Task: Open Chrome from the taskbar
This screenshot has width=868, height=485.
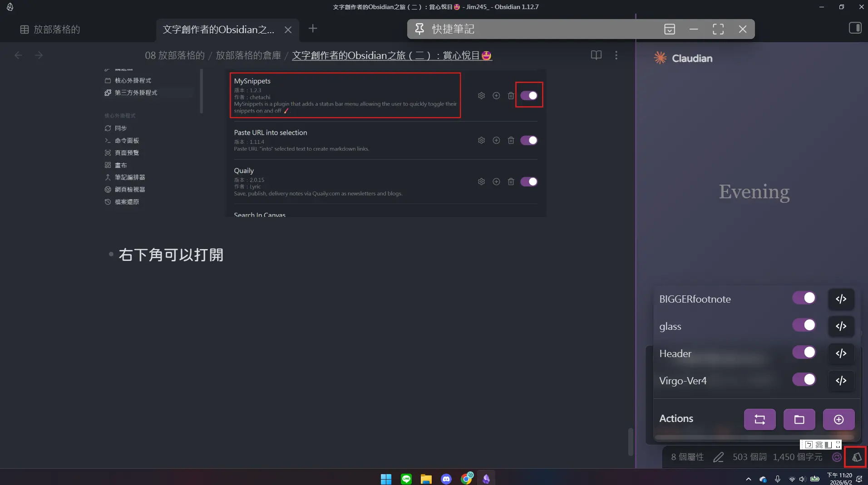Action: pos(467,478)
